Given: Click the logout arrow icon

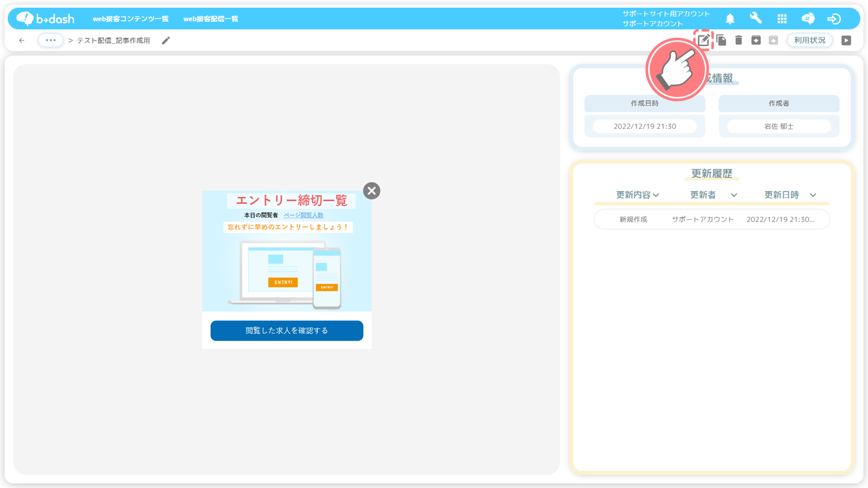Looking at the screenshot, I should [x=834, y=19].
